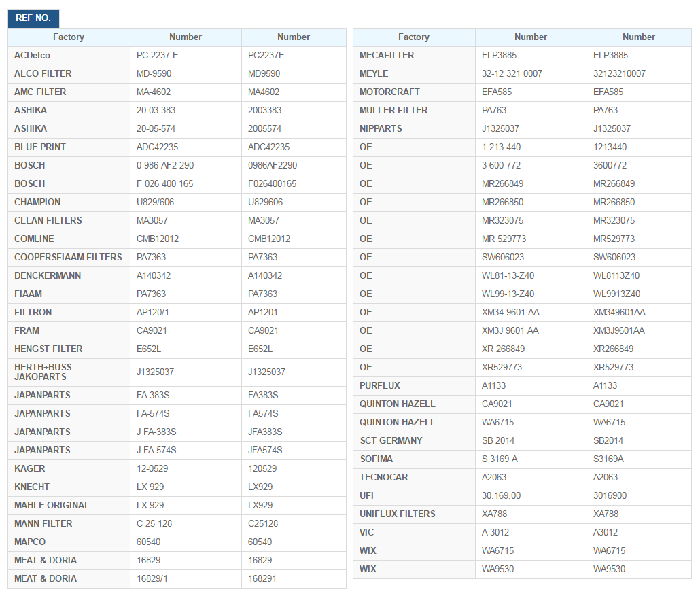
Task: Select FIAAM factory cell
Action: [x=69, y=294]
